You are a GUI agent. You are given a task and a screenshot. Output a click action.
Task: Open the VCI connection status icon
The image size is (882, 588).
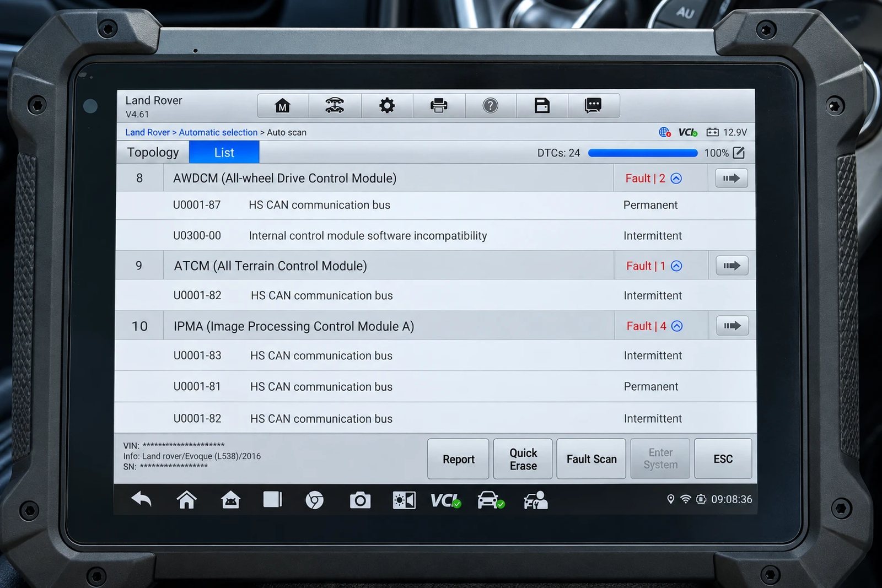(x=445, y=500)
